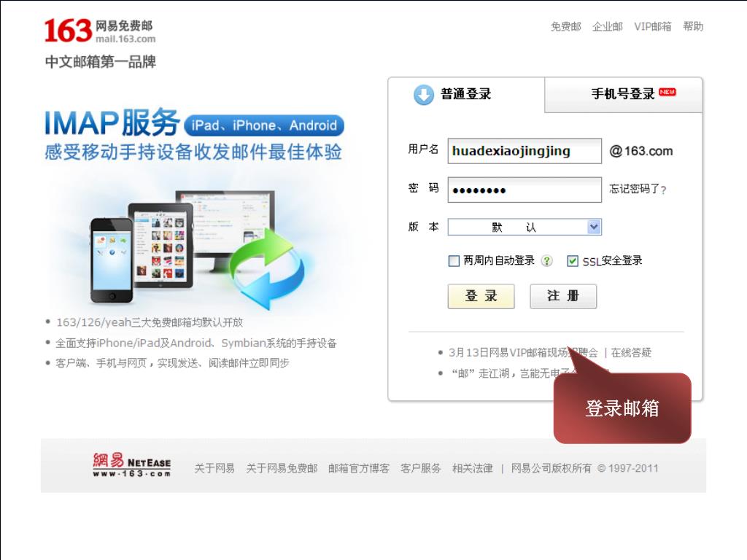
Task: Click the 密码 password field
Action: [525, 190]
